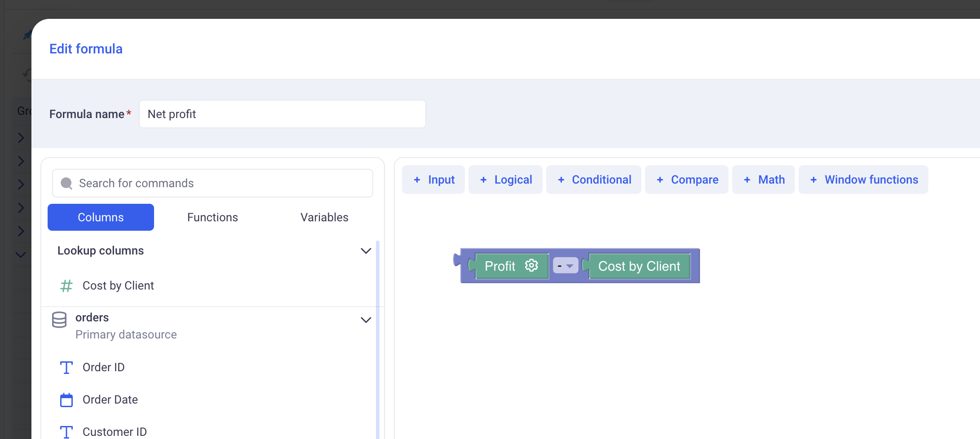Click the plus icon on Math button
980x439 pixels.
pos(747,180)
